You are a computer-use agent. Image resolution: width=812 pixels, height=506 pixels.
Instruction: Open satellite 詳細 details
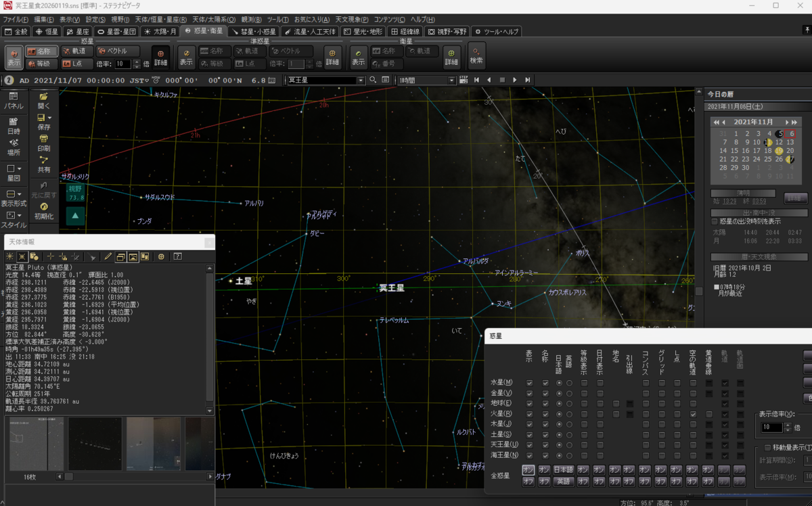point(451,57)
